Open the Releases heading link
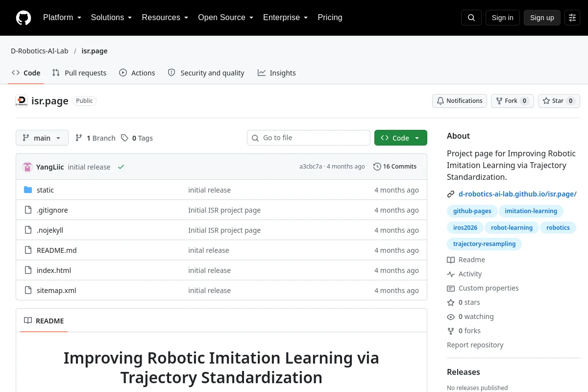588x392 pixels. click(464, 372)
